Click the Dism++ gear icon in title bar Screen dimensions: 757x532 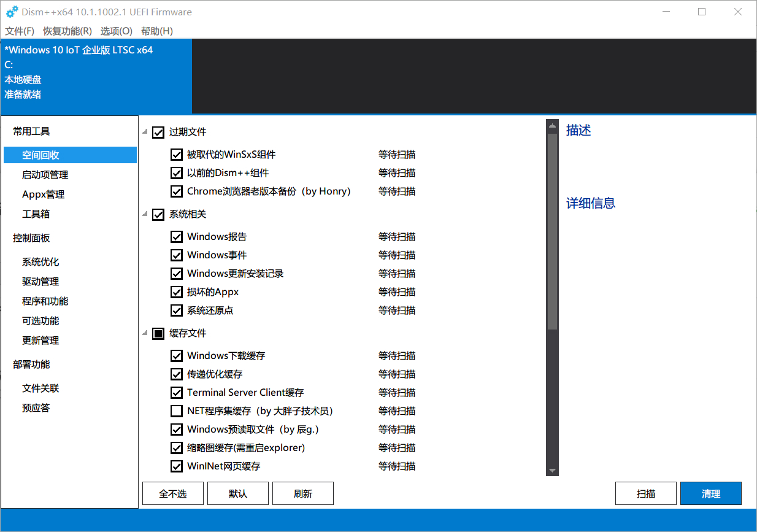12,12
